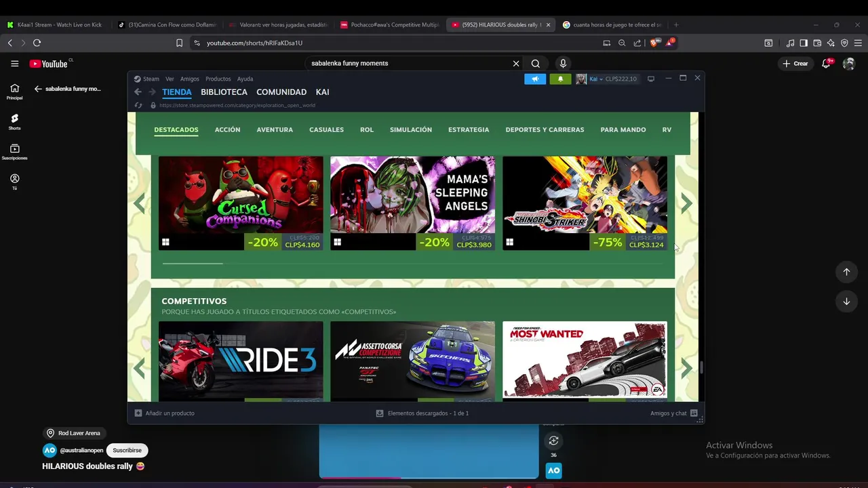Open Kai's Steam avatar profile
868x488 pixels.
click(581, 79)
